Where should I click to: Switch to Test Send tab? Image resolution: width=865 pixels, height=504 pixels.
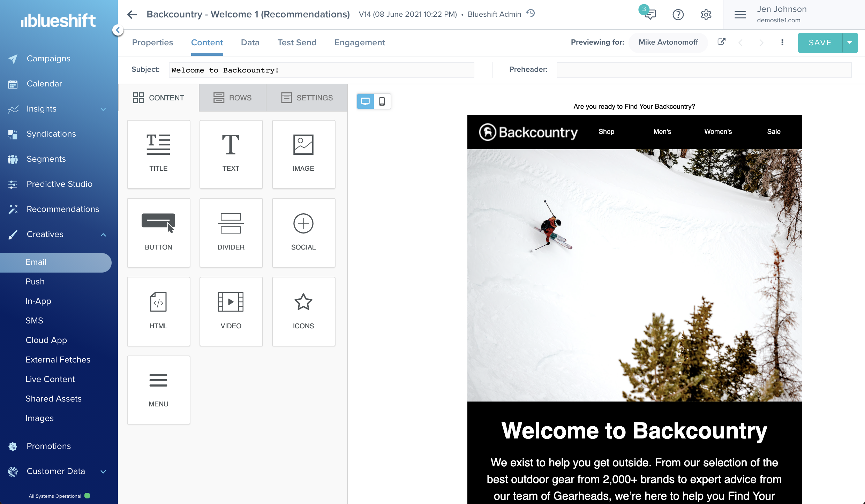297,43
